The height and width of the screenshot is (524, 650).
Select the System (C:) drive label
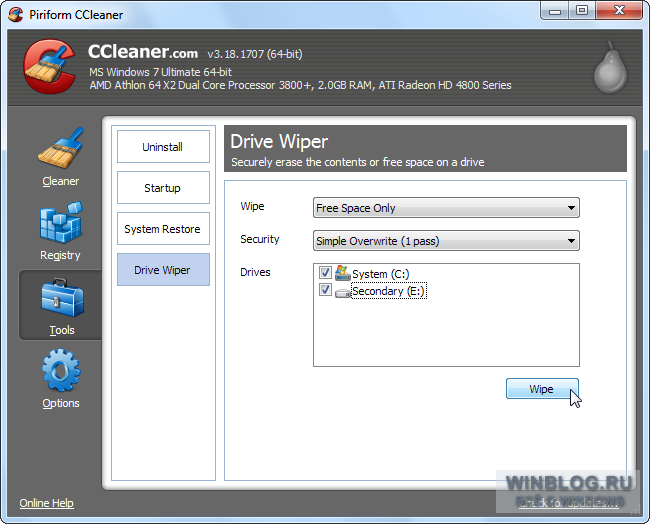click(381, 274)
